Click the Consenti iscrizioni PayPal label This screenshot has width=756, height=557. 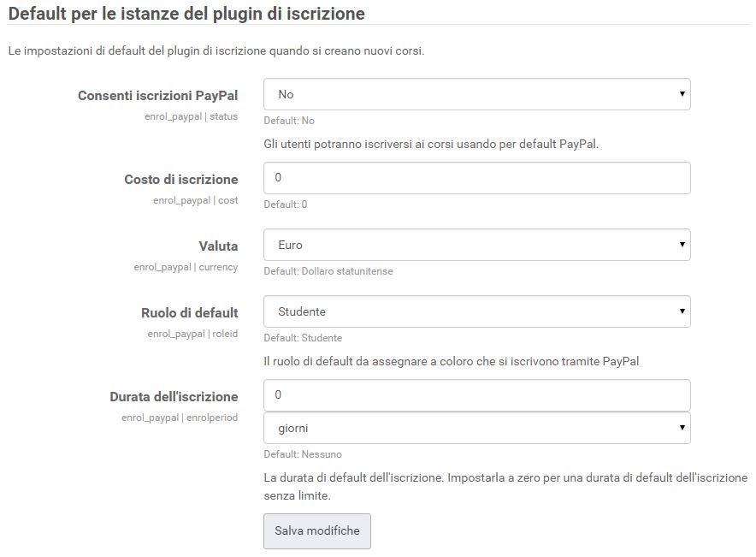pos(158,96)
